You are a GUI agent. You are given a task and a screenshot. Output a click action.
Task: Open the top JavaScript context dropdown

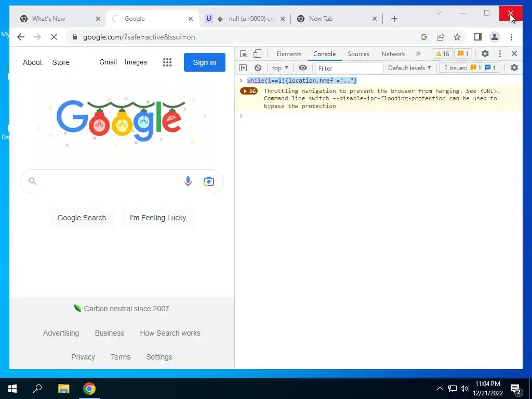280,68
